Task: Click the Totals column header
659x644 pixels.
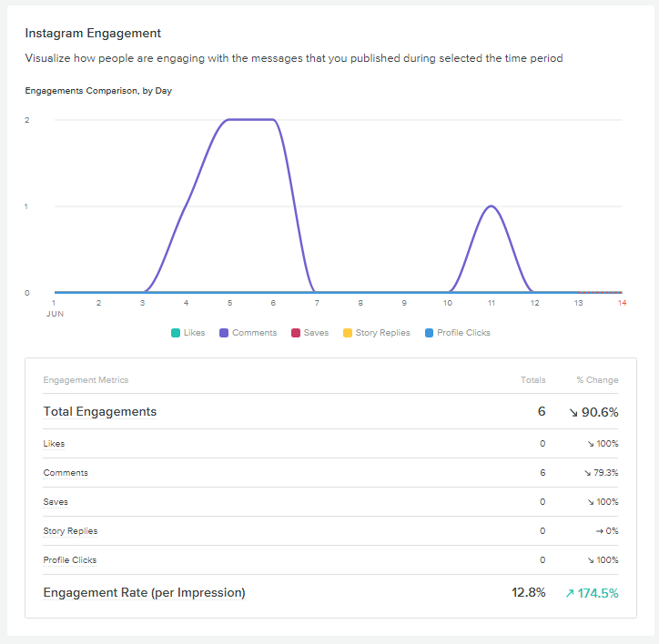Action: pyautogui.click(x=532, y=380)
